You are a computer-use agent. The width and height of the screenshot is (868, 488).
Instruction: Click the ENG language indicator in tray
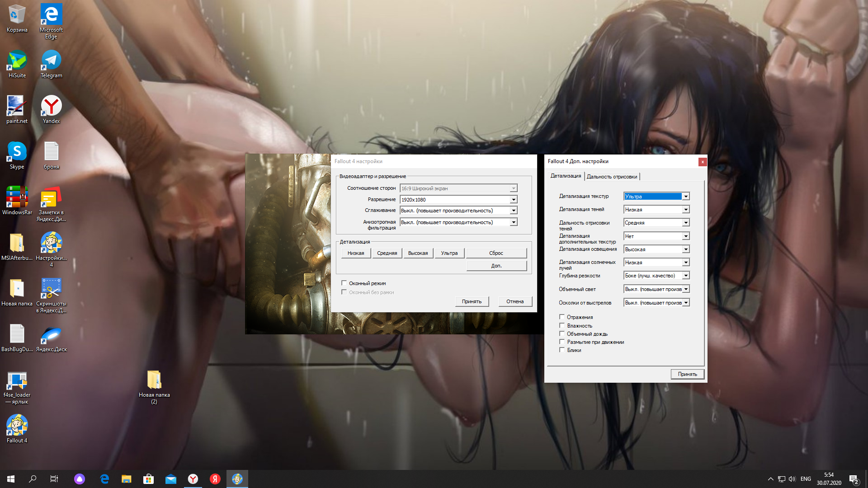(x=806, y=479)
